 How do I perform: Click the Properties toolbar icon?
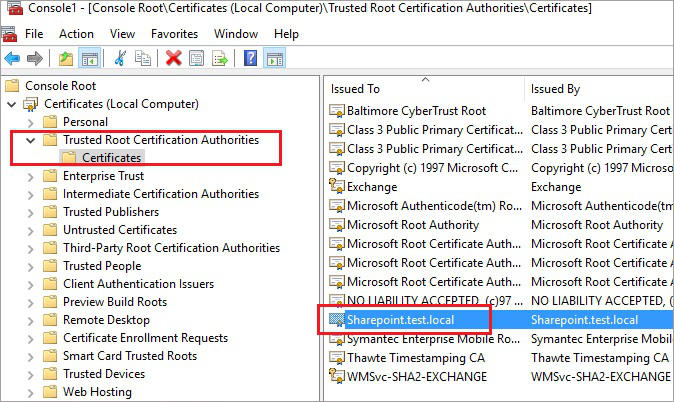196,58
